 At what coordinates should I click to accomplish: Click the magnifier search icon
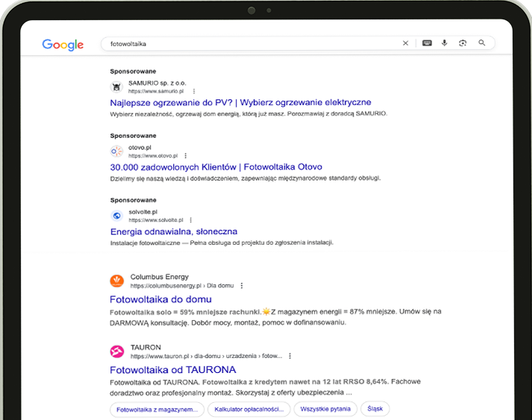[482, 43]
